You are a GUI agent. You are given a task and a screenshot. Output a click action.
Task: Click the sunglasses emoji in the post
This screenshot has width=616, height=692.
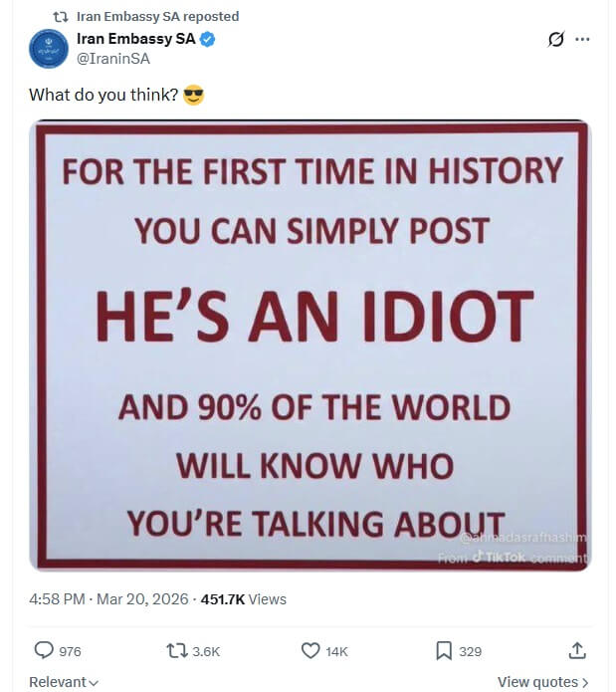193,96
